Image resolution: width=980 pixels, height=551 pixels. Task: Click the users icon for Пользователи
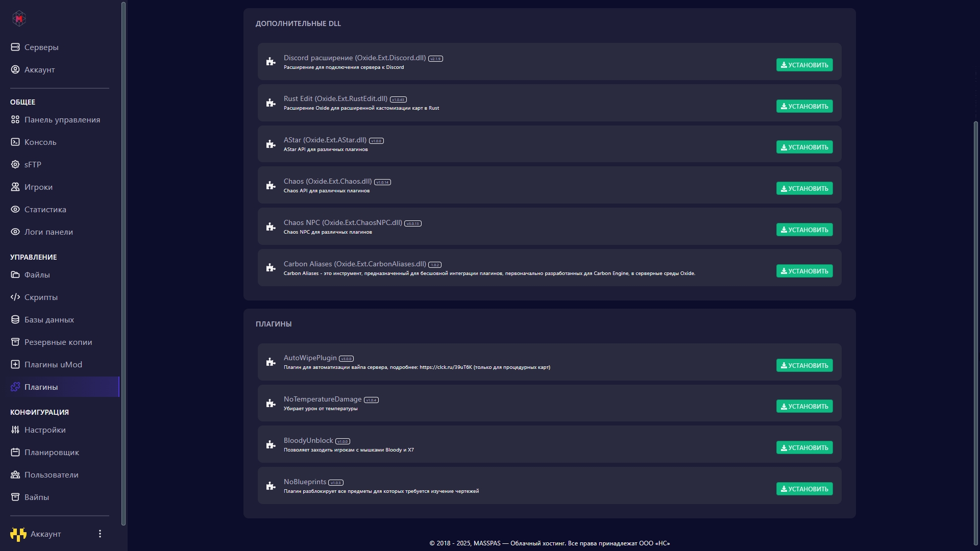coord(15,474)
